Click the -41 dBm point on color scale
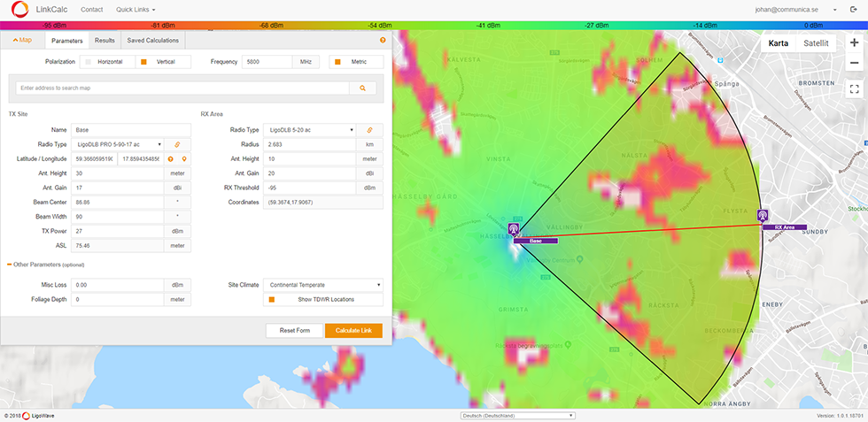This screenshot has width=868, height=422. tap(488, 26)
